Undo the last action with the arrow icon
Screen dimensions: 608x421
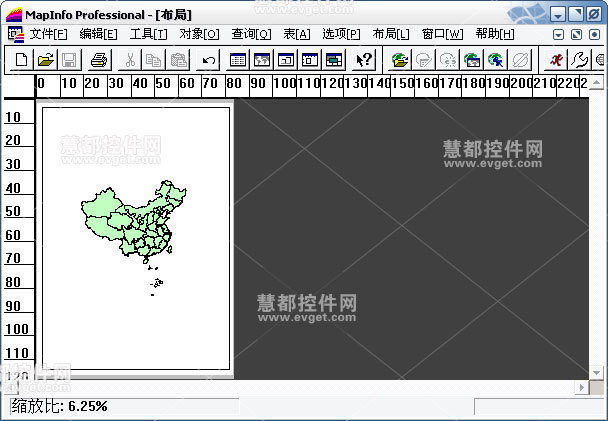(x=209, y=60)
